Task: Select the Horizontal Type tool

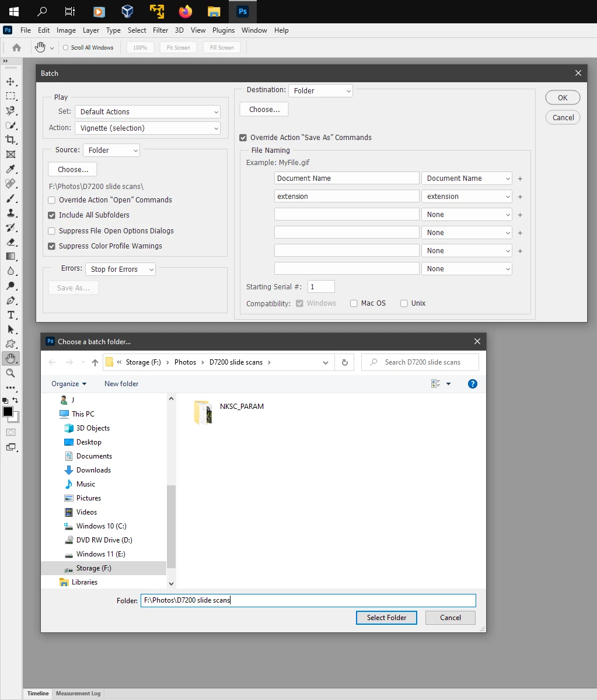Action: [11, 315]
